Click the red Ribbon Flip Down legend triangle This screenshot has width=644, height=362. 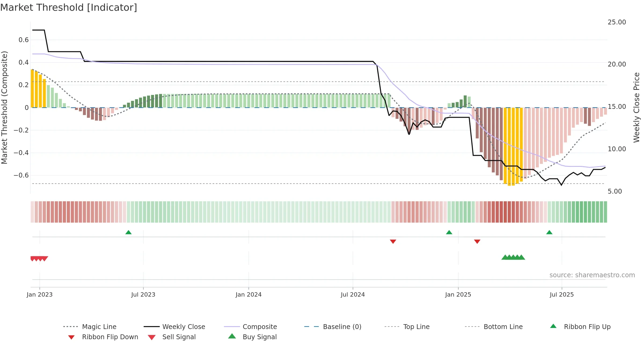pos(71,337)
